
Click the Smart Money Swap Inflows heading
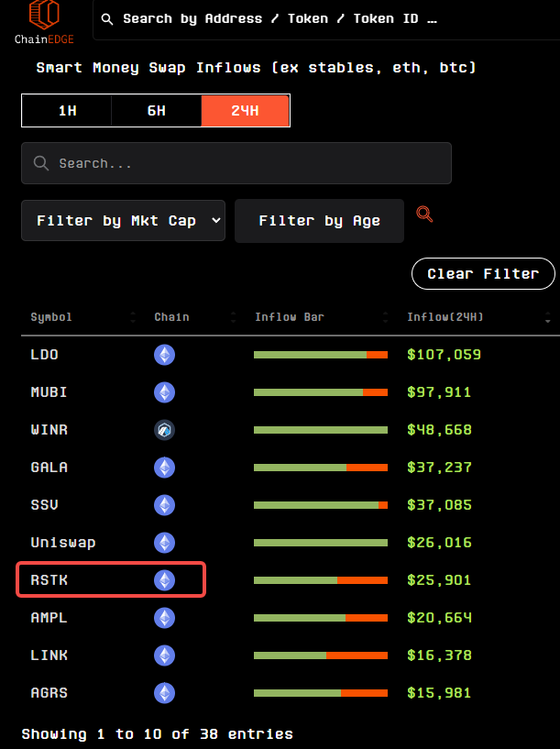pos(257,68)
